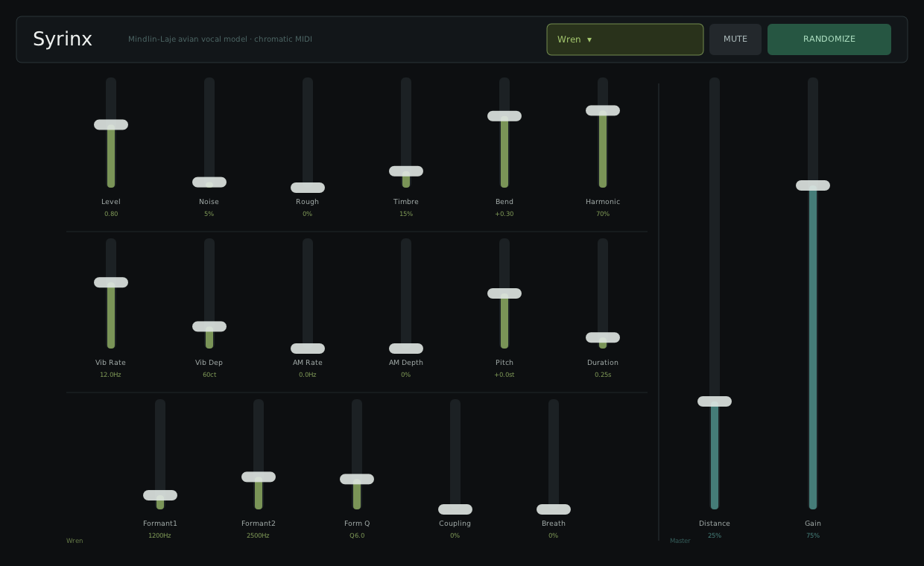
Task: Click the Duration value 0.25s
Action: pyautogui.click(x=603, y=375)
